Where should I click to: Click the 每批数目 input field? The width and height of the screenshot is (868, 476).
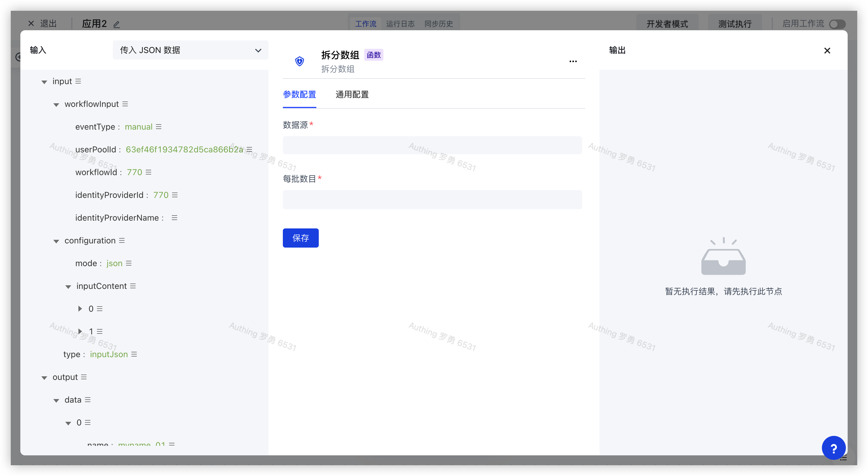[432, 200]
